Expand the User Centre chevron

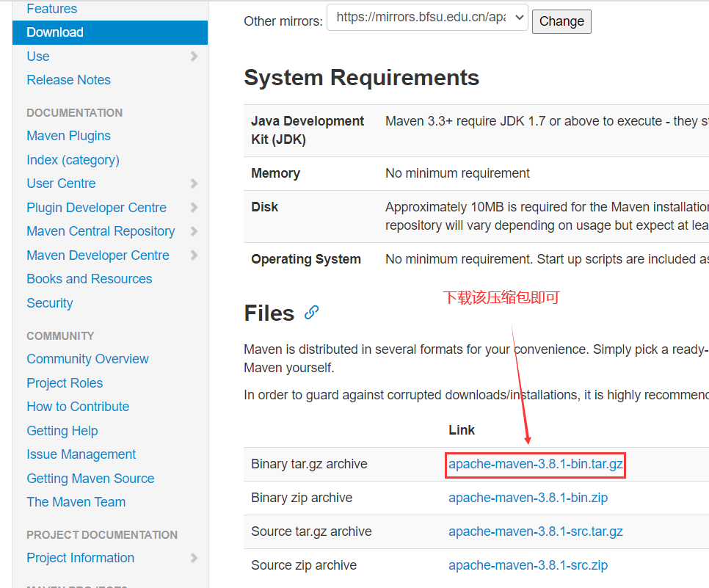tap(194, 184)
